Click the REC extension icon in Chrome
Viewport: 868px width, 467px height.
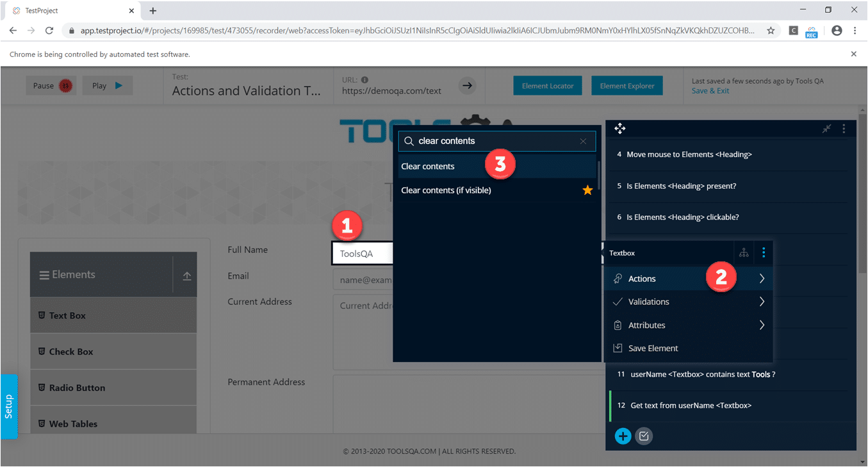point(812,31)
